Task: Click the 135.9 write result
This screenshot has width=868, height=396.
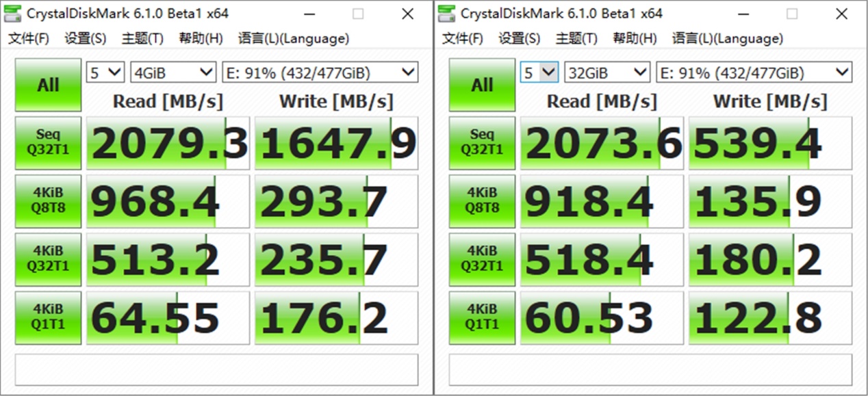Action: coord(770,201)
